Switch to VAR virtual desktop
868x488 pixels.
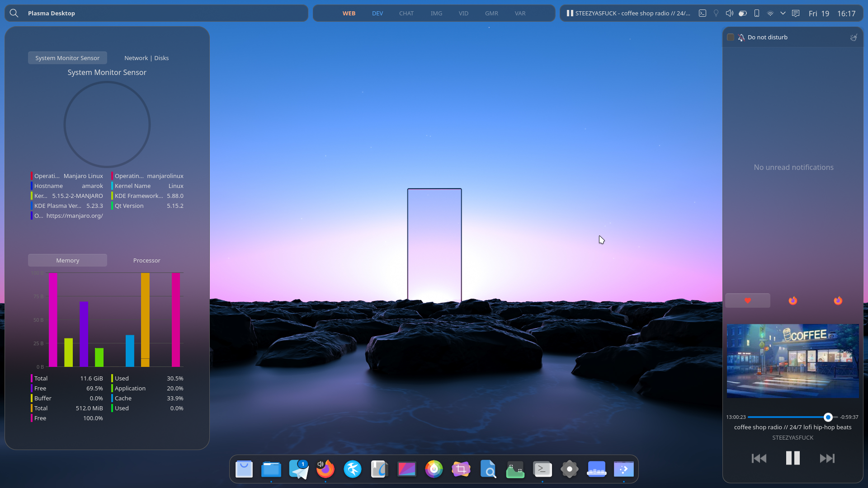point(520,13)
